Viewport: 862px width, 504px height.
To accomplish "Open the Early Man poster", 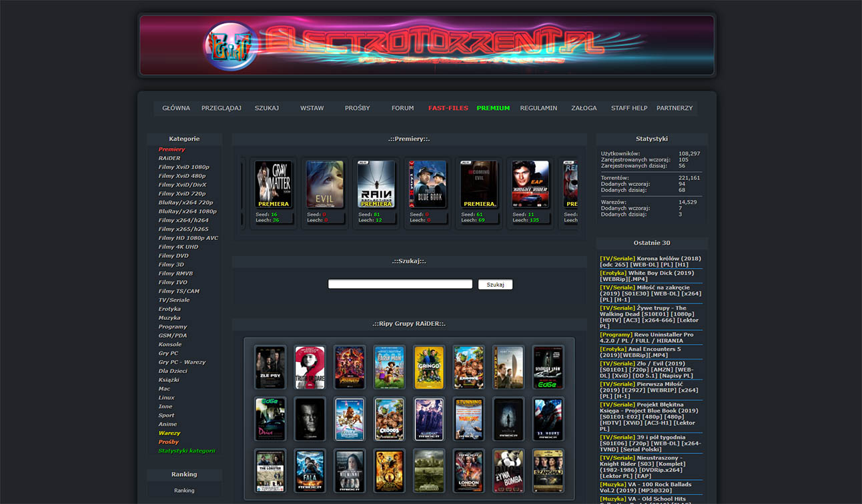I will click(x=389, y=367).
